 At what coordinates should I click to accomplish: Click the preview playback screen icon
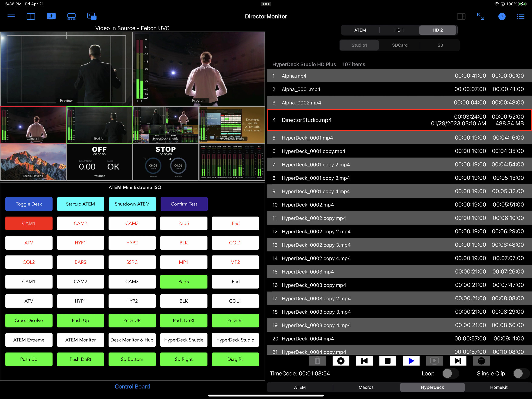coord(434,361)
